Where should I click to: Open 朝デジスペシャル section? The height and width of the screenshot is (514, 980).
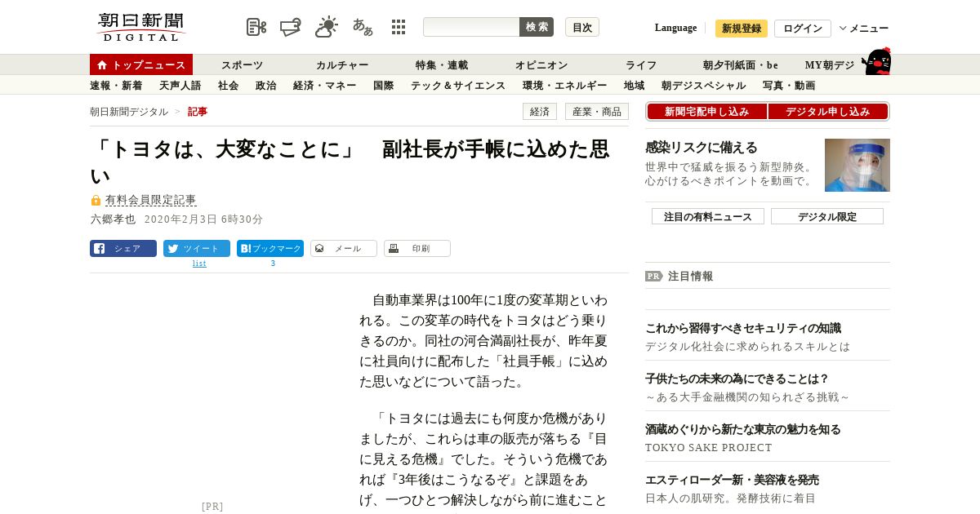pos(703,86)
